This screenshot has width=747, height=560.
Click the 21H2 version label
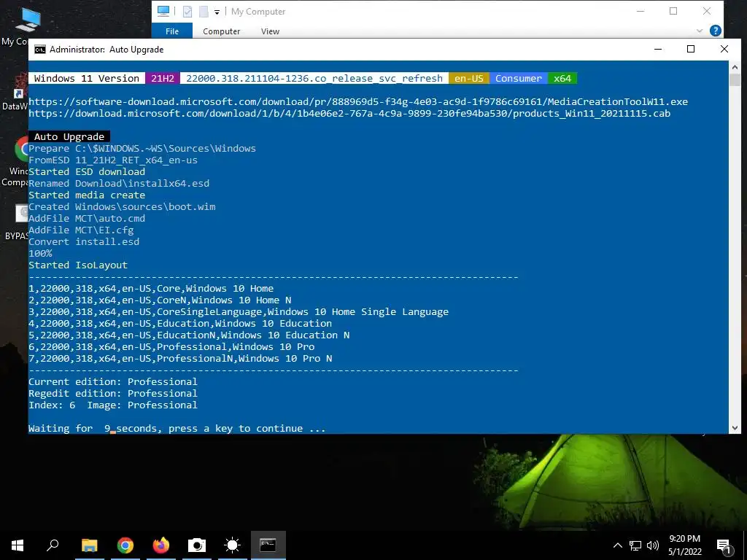[x=163, y=78]
